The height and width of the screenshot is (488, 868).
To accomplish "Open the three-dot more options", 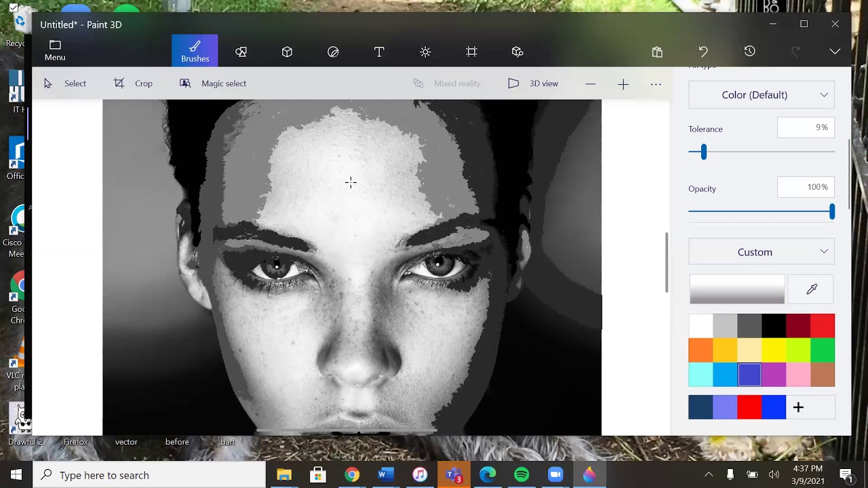I will pos(656,84).
